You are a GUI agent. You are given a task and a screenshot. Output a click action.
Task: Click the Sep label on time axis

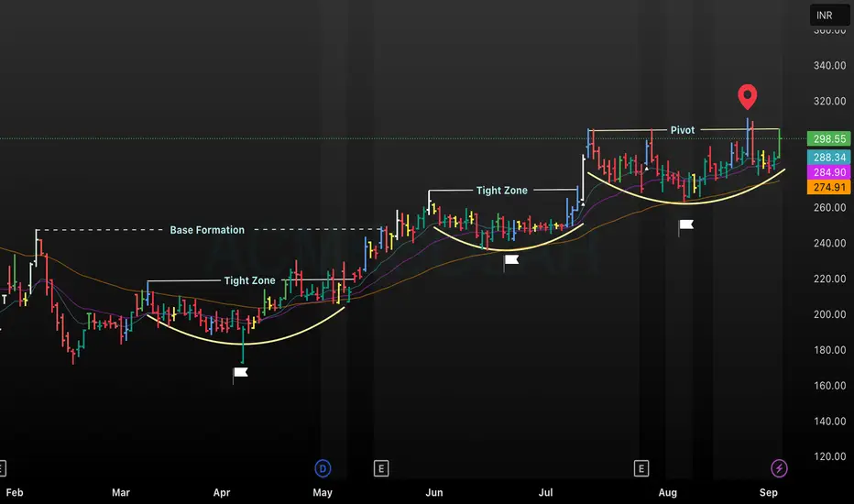coord(769,493)
